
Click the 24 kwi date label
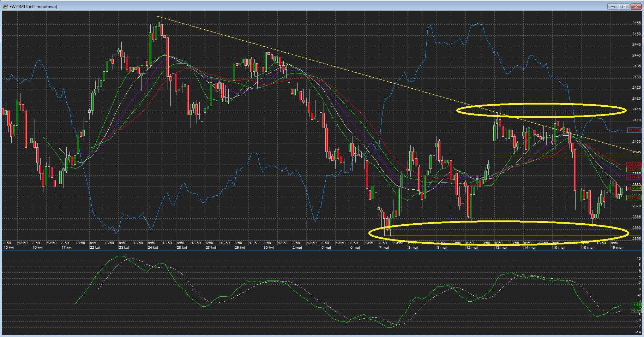coord(153,248)
